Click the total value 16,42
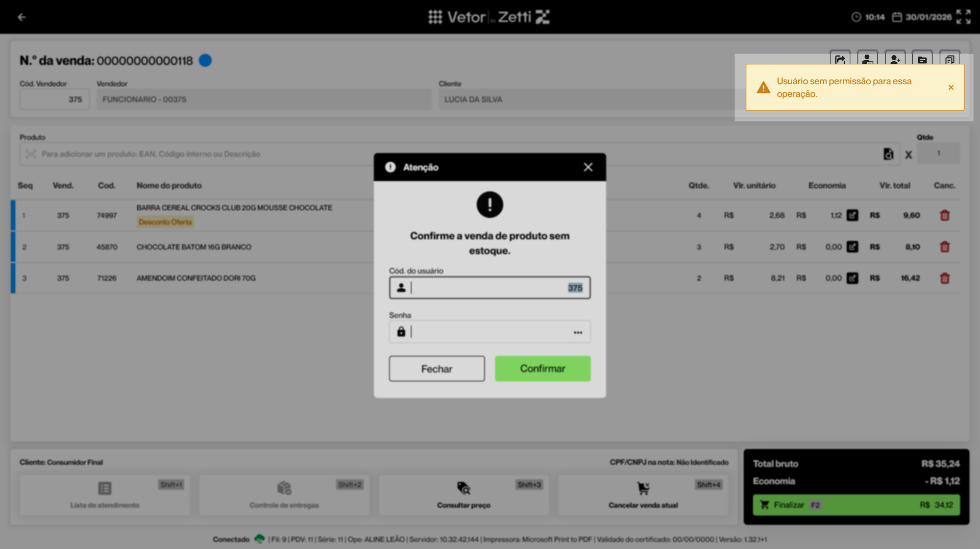The width and height of the screenshot is (980, 549). click(x=910, y=278)
